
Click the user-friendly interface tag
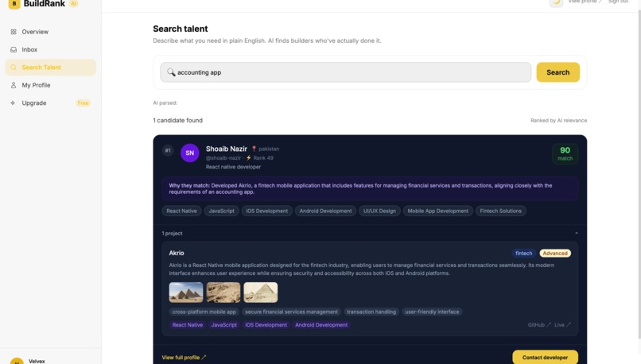pos(432,312)
